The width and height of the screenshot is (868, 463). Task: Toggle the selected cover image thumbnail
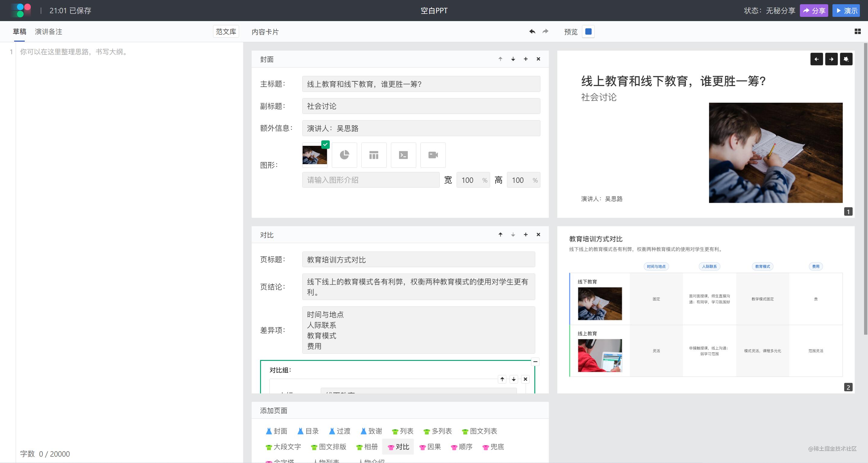click(315, 155)
